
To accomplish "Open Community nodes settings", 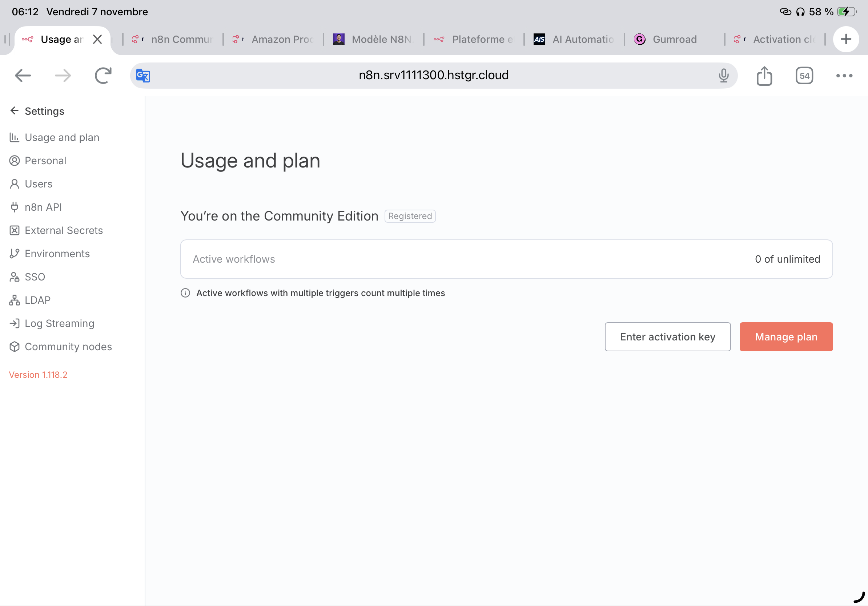I will pyautogui.click(x=68, y=347).
